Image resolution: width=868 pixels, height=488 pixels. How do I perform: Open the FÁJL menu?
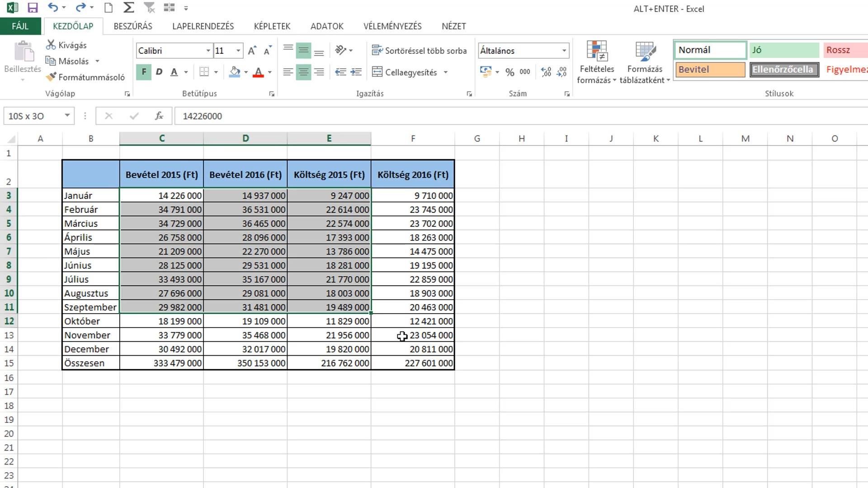click(20, 26)
